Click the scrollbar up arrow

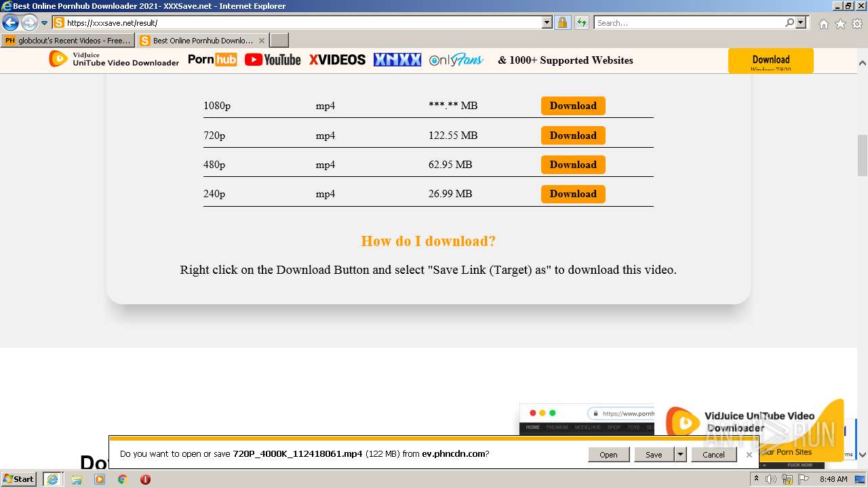(x=863, y=63)
